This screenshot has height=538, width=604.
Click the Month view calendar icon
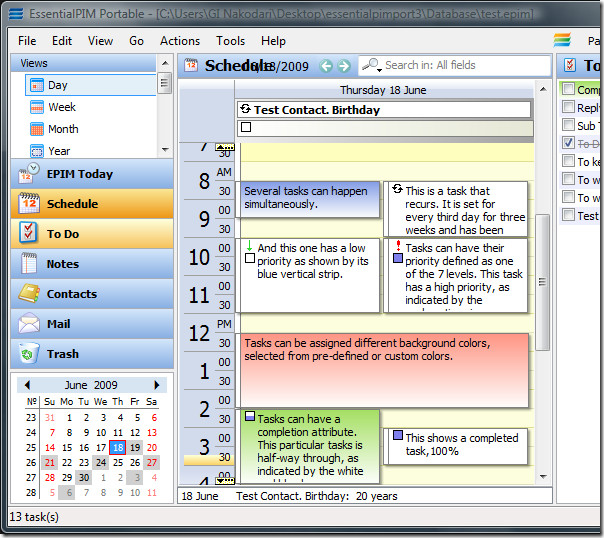[x=37, y=129]
